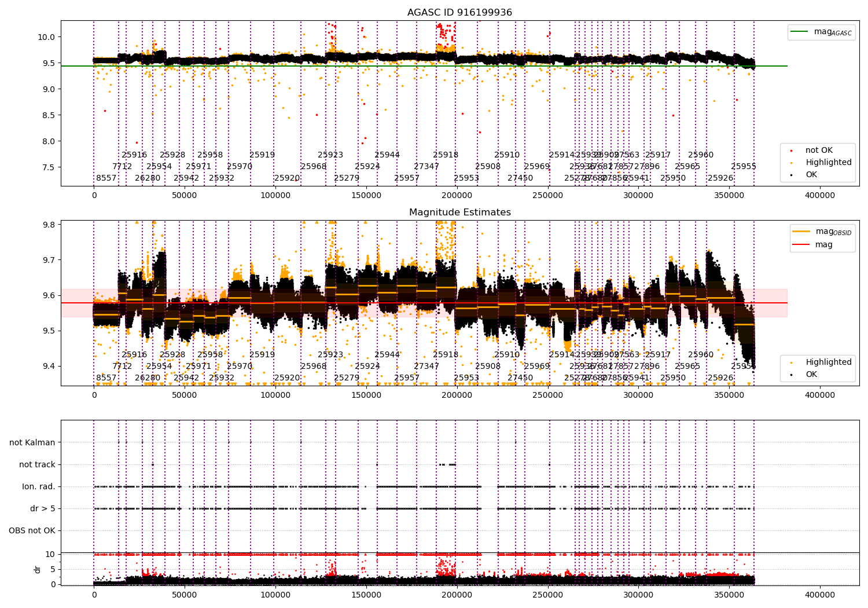Click obsid label 25953 in top plot

pos(466,178)
